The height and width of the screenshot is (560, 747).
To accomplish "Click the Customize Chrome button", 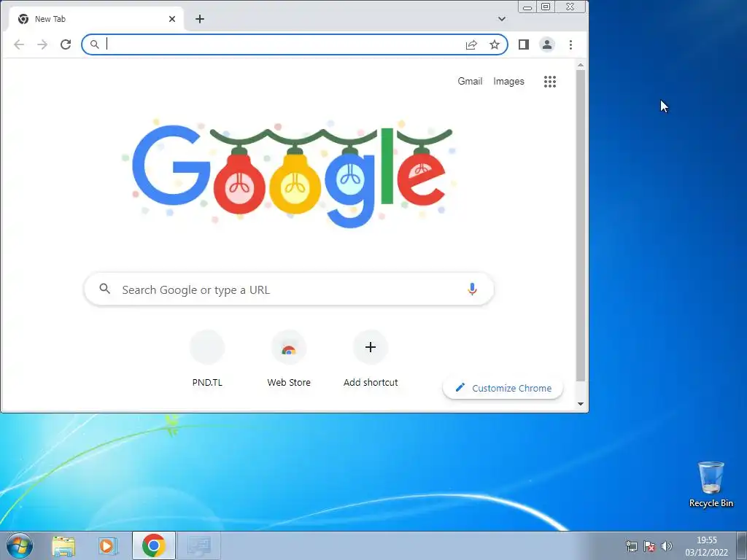I will click(x=503, y=388).
